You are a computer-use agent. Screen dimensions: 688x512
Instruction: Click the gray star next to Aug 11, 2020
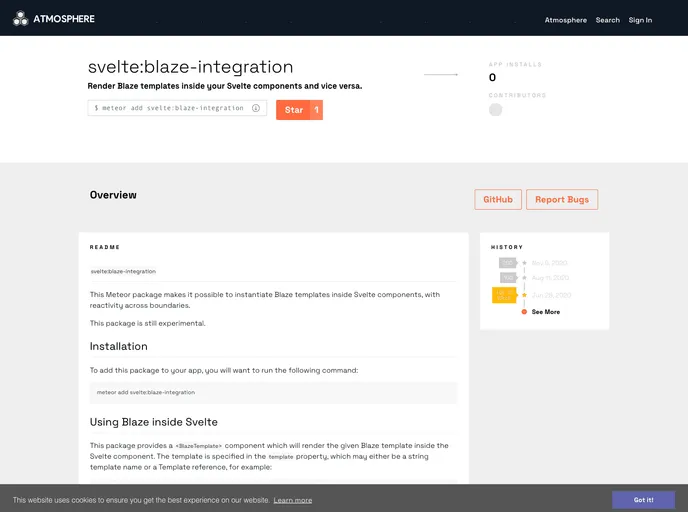point(524,278)
